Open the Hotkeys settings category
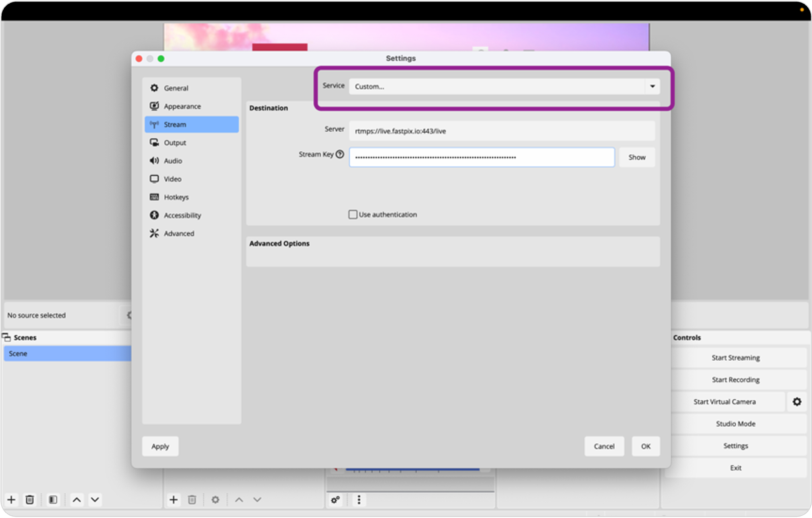The height and width of the screenshot is (518, 812). click(x=192, y=197)
